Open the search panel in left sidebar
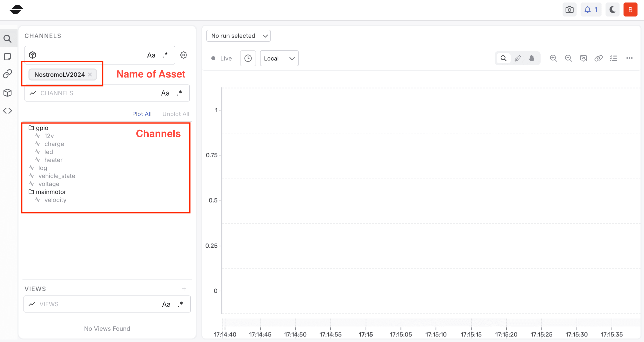Screen dimensions: 644x342 point(8,39)
